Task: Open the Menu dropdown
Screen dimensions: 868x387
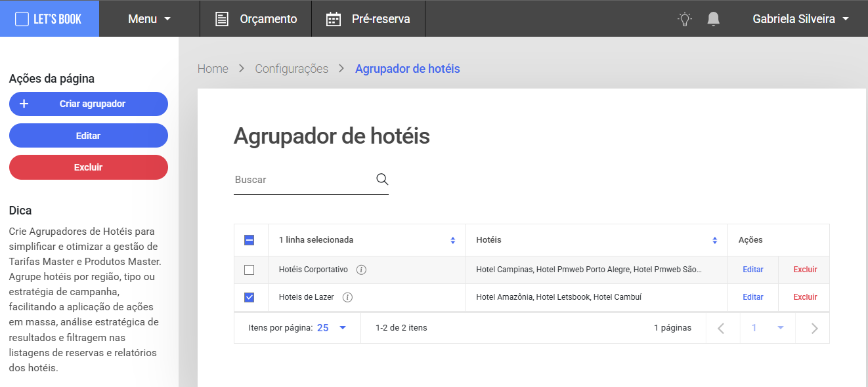Action: click(149, 19)
